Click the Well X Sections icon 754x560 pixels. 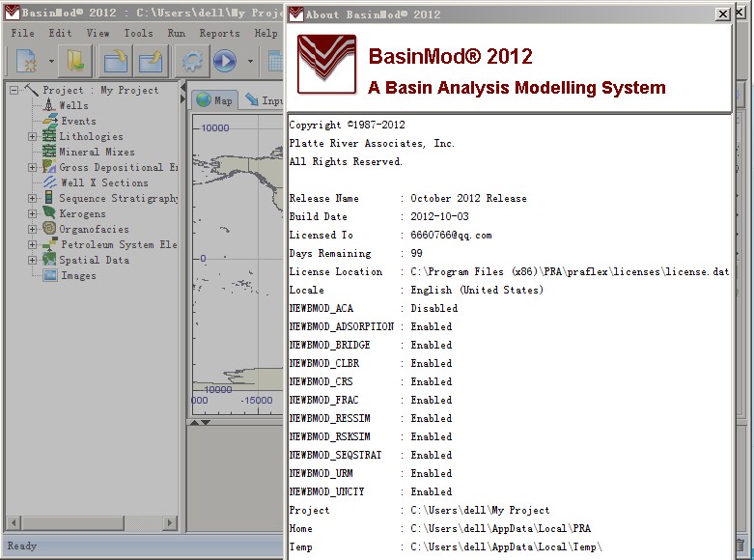49,182
